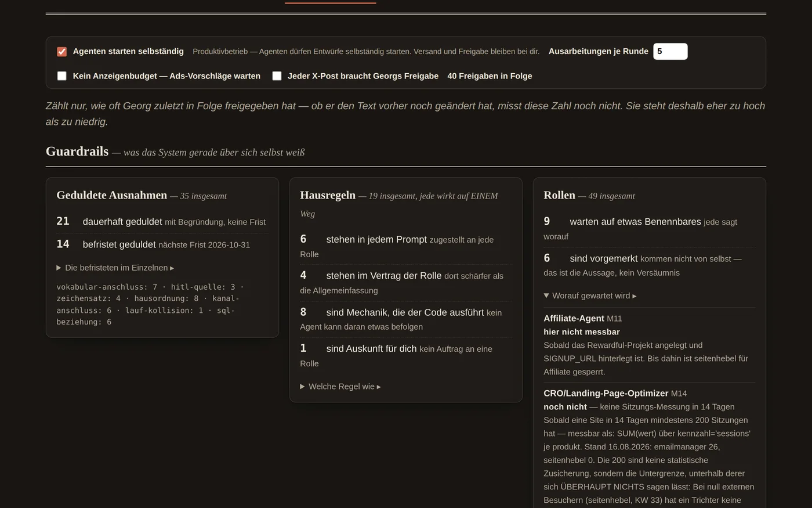
Task: Select '6 stehen in jedem Prompt' row
Action: point(405,246)
